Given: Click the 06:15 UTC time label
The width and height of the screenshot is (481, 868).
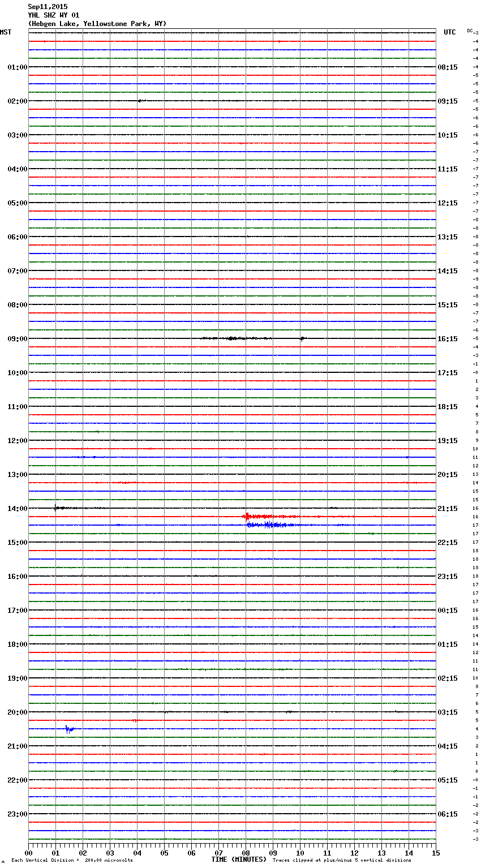Looking at the screenshot, I should tap(448, 814).
